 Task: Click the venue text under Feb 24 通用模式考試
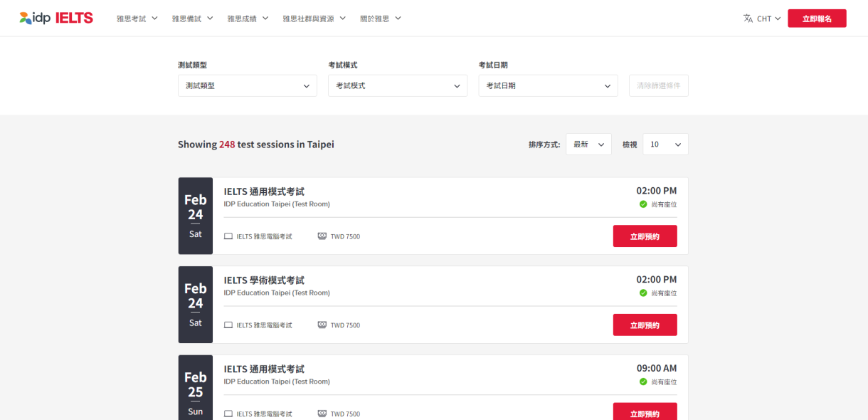click(x=277, y=204)
